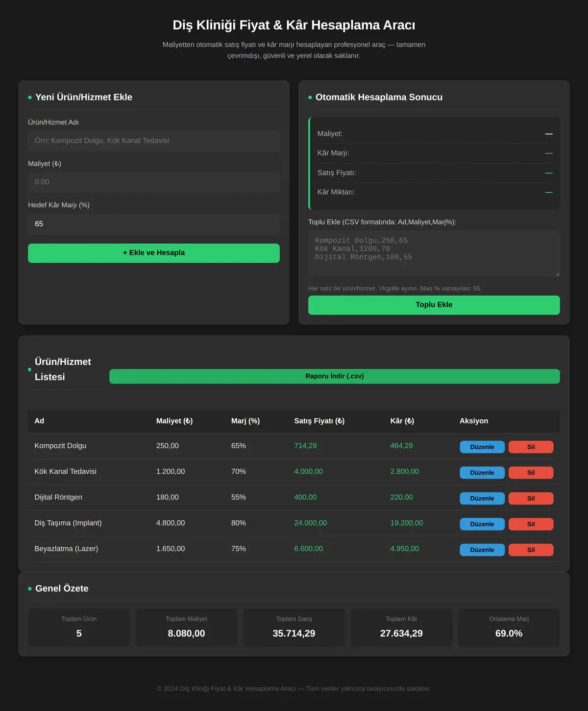Click the Toplam Satış value 35.714,29
This screenshot has height=711, width=588.
click(294, 634)
